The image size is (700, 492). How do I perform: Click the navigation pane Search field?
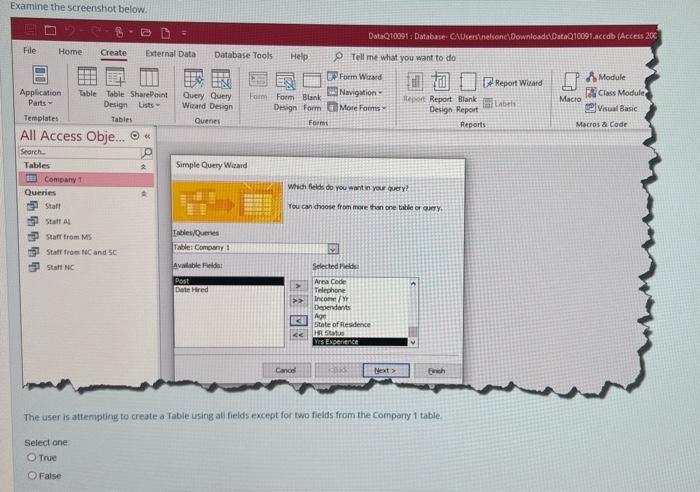79,152
